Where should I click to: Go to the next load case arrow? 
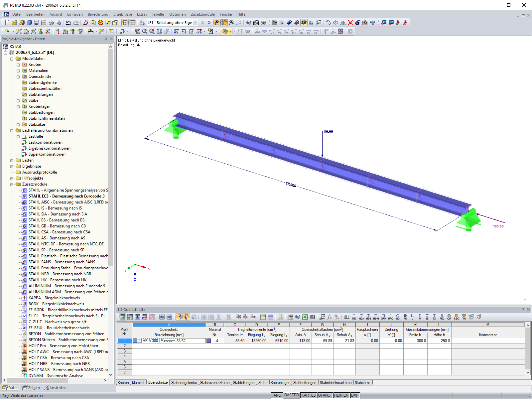[209, 23]
